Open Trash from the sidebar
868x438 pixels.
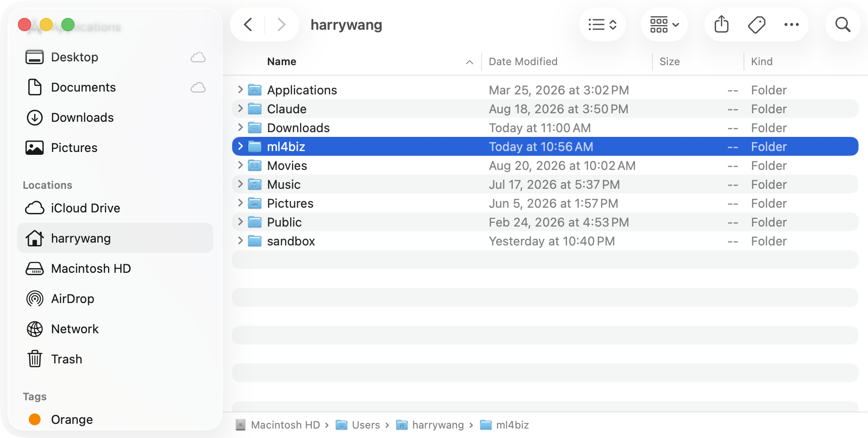(x=115, y=359)
